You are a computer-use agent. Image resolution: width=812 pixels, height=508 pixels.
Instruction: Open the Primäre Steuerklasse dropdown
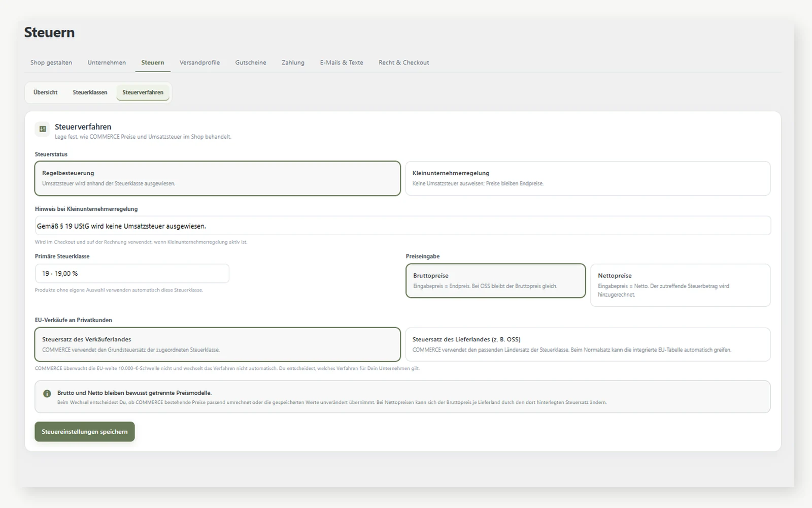(132, 273)
